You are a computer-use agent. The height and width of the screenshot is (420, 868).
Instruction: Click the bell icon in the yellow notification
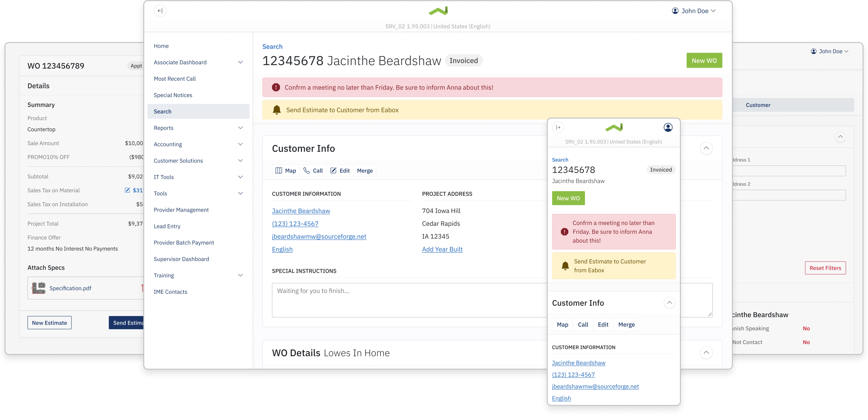pos(277,110)
